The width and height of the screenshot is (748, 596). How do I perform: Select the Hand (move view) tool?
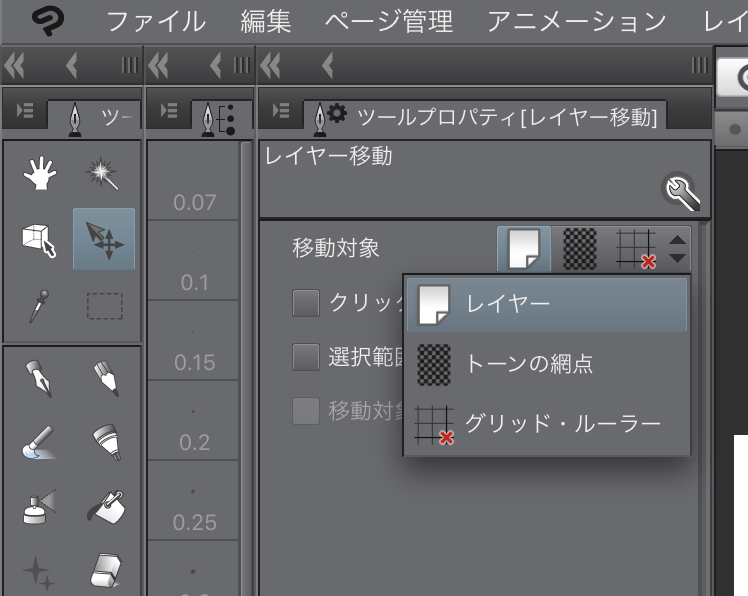(40, 173)
